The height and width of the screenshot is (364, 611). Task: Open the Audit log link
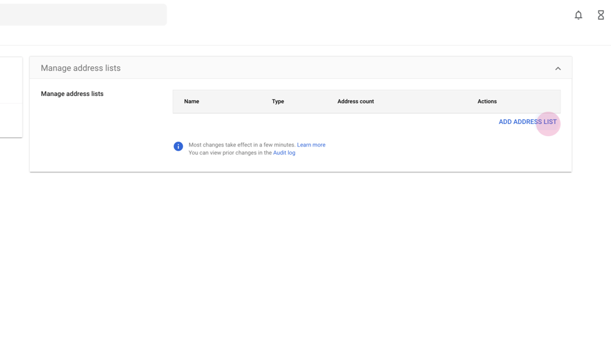pos(284,153)
